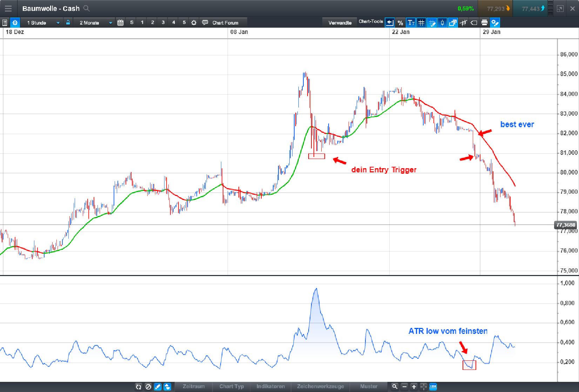Click the text annotation Tt icon
The height and width of the screenshot is (392, 579).
click(x=411, y=22)
